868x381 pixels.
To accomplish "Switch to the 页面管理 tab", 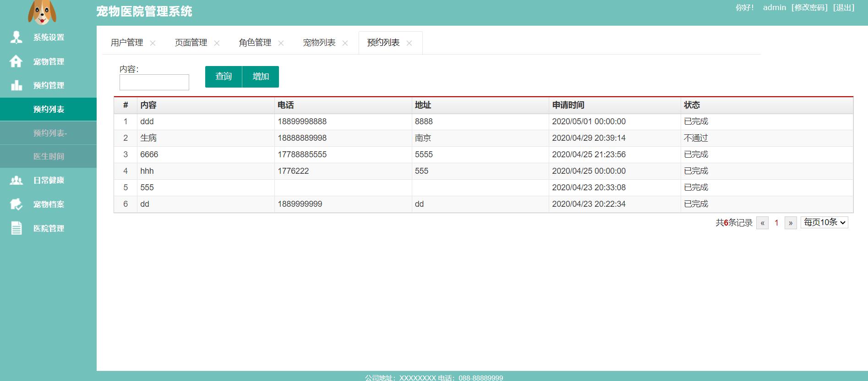I will coord(191,43).
